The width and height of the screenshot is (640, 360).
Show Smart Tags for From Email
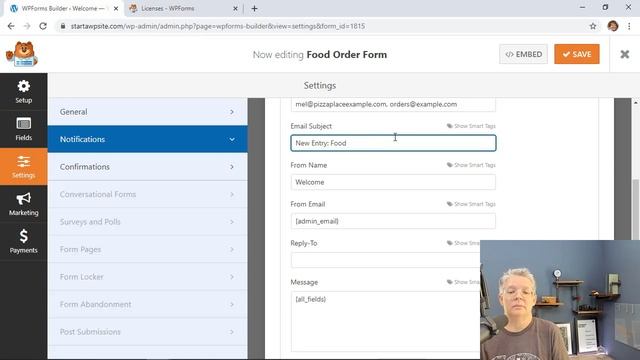click(x=471, y=204)
